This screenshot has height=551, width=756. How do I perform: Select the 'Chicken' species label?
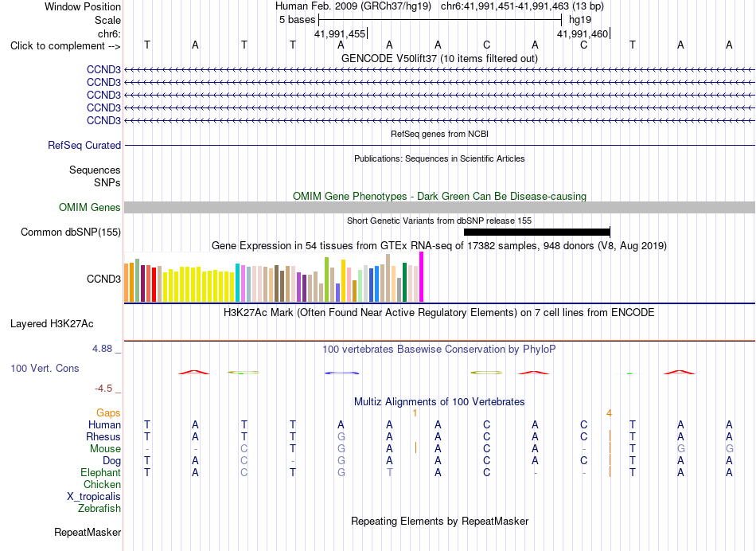point(102,484)
